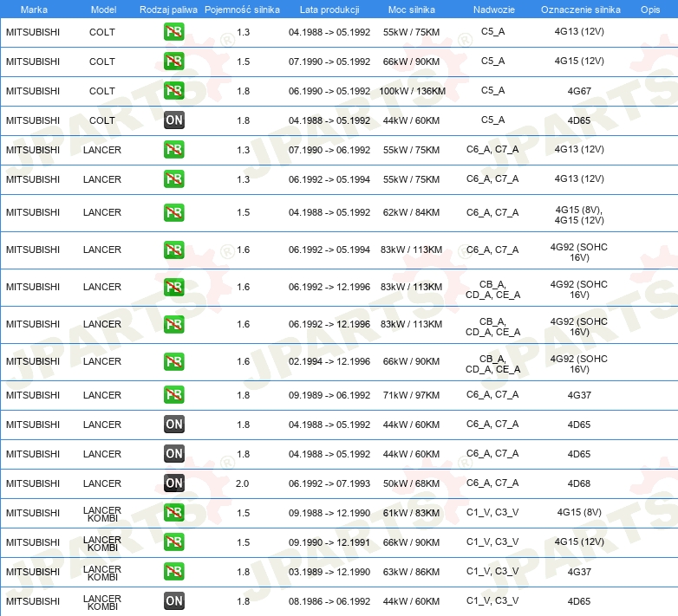Click the petrol icon for LANCER 71kW / 97KM
This screenshot has height=616, width=678.
pyautogui.click(x=173, y=395)
